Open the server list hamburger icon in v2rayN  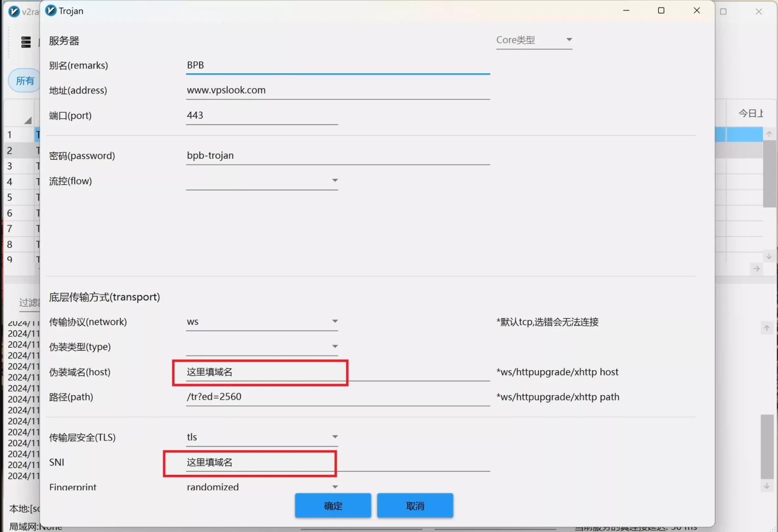click(26, 42)
